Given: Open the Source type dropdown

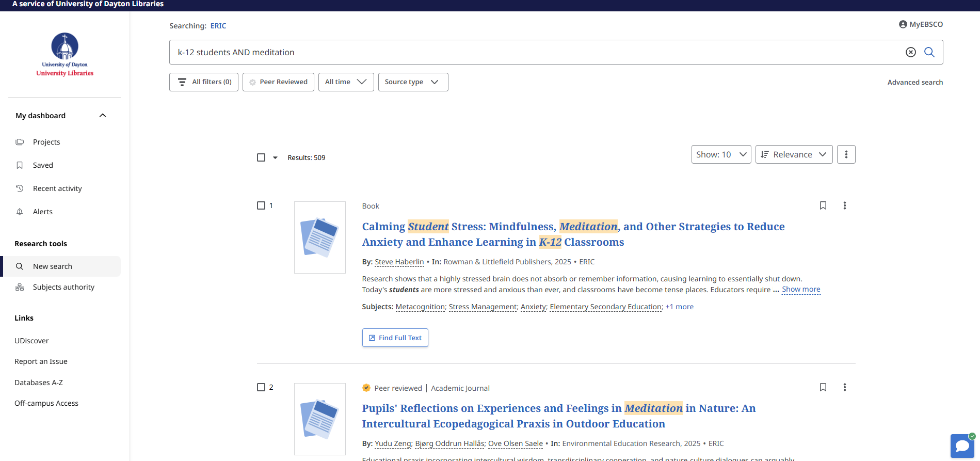Looking at the screenshot, I should 413,82.
